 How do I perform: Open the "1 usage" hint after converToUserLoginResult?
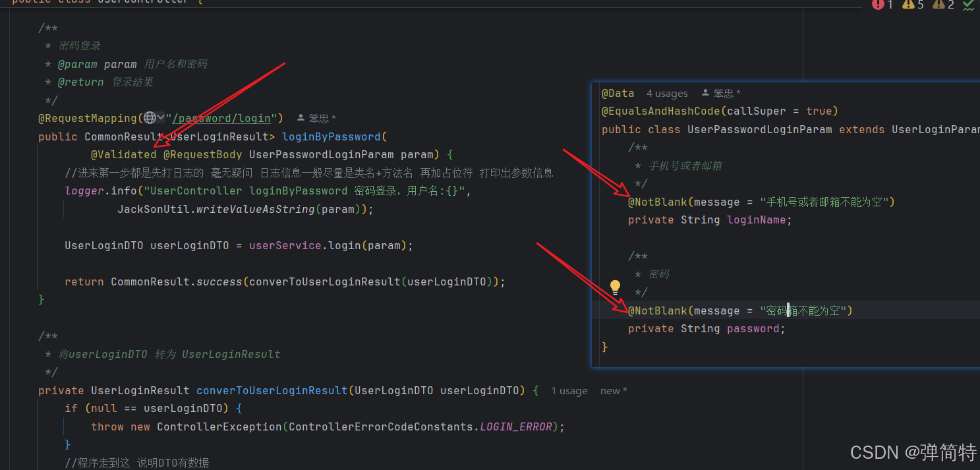(569, 391)
